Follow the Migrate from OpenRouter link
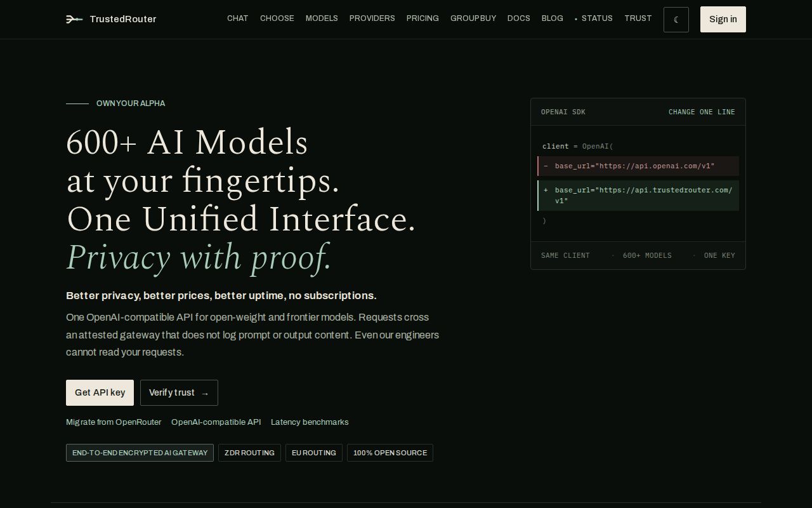Viewport: 812px width, 508px height. point(114,422)
